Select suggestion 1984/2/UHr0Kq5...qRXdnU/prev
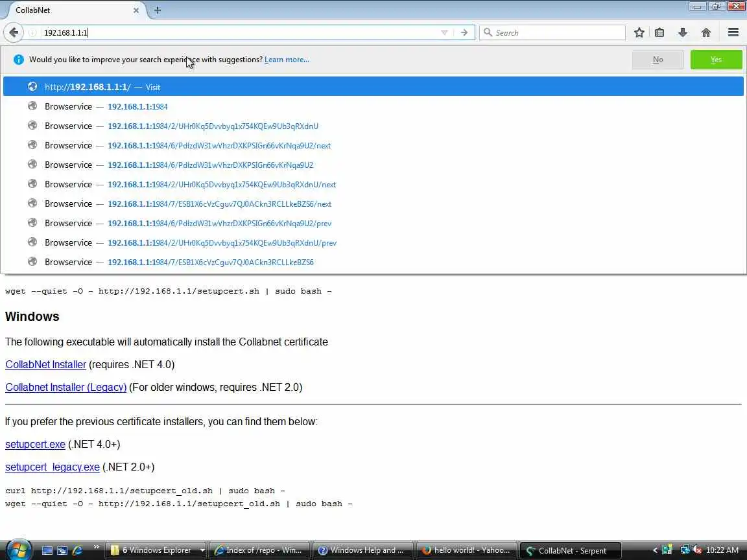This screenshot has height=560, width=747. coord(373,243)
